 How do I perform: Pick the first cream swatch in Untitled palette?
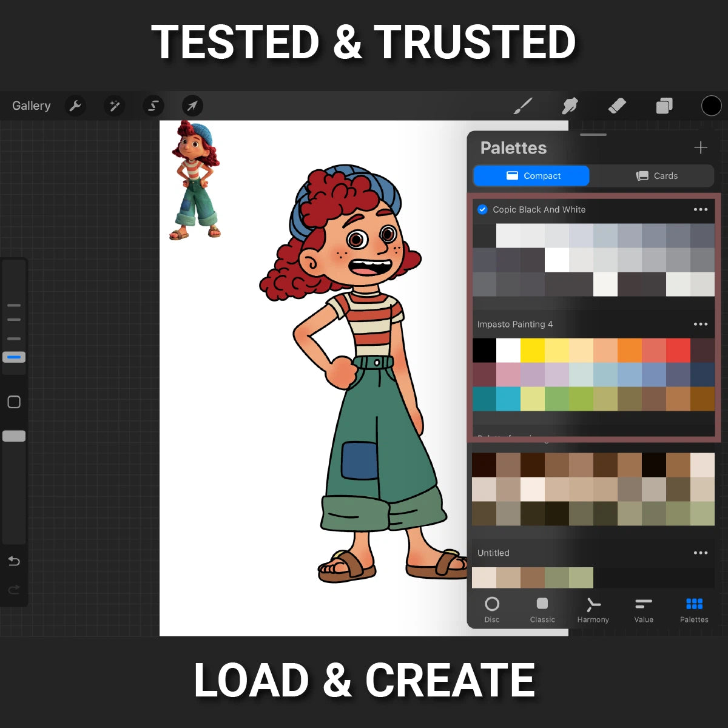click(484, 578)
